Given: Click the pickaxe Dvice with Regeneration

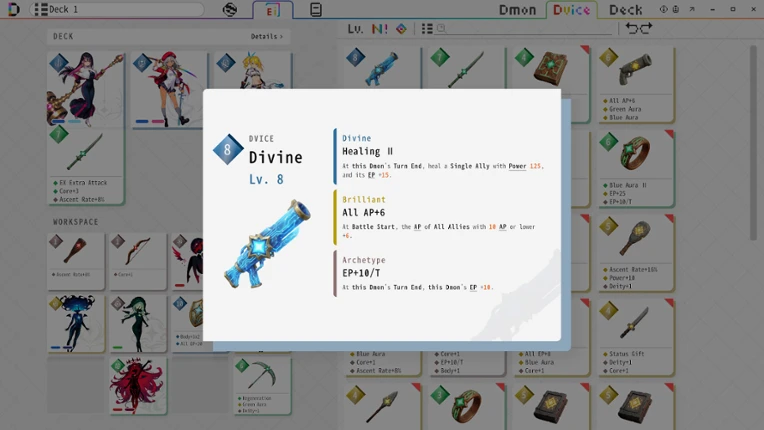Looking at the screenshot, I should coord(262,386).
